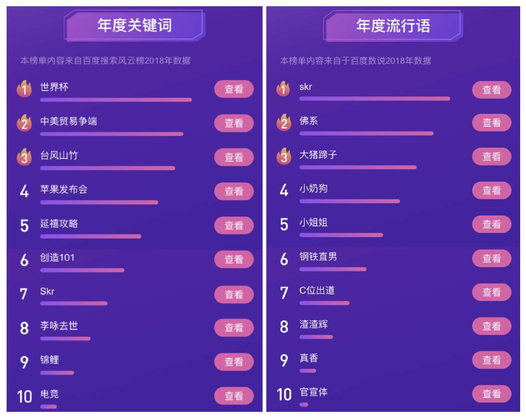Click the rank number 10 beside 电竞

tap(24, 397)
